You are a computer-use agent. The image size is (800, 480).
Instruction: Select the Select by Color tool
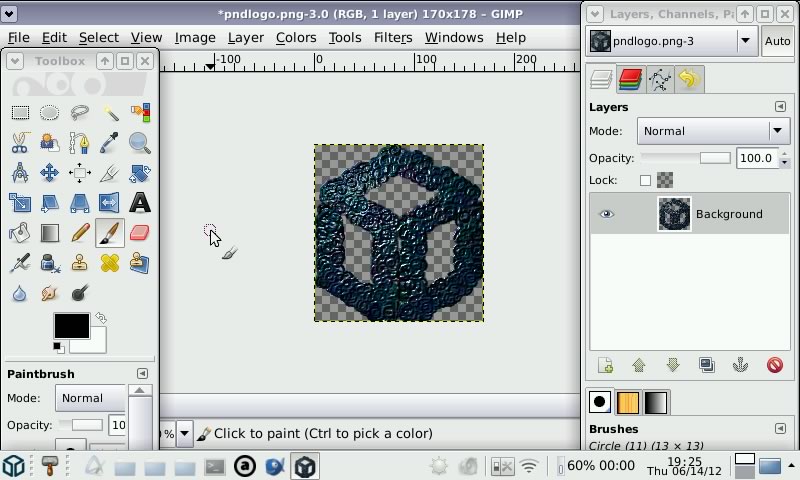click(140, 112)
